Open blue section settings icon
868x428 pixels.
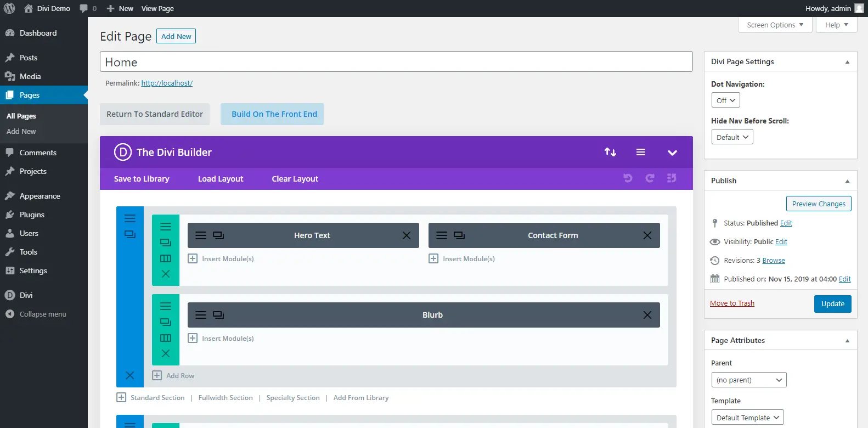(x=130, y=218)
